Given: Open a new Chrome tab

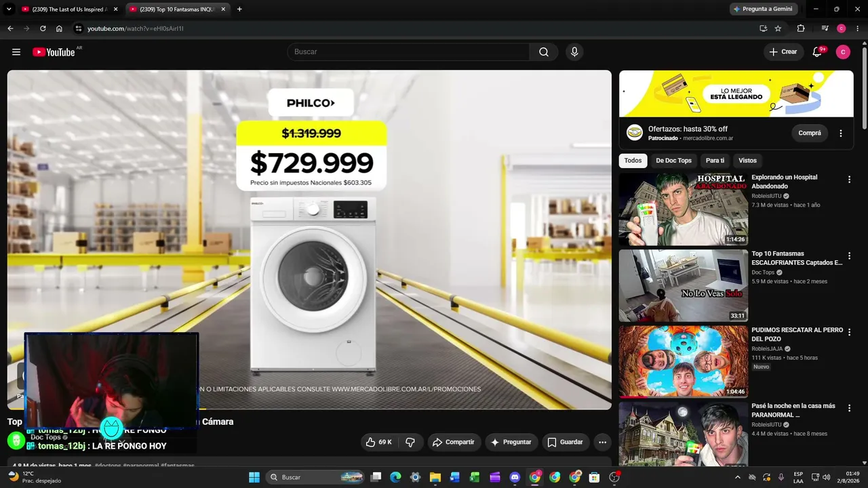Looking at the screenshot, I should click(239, 9).
